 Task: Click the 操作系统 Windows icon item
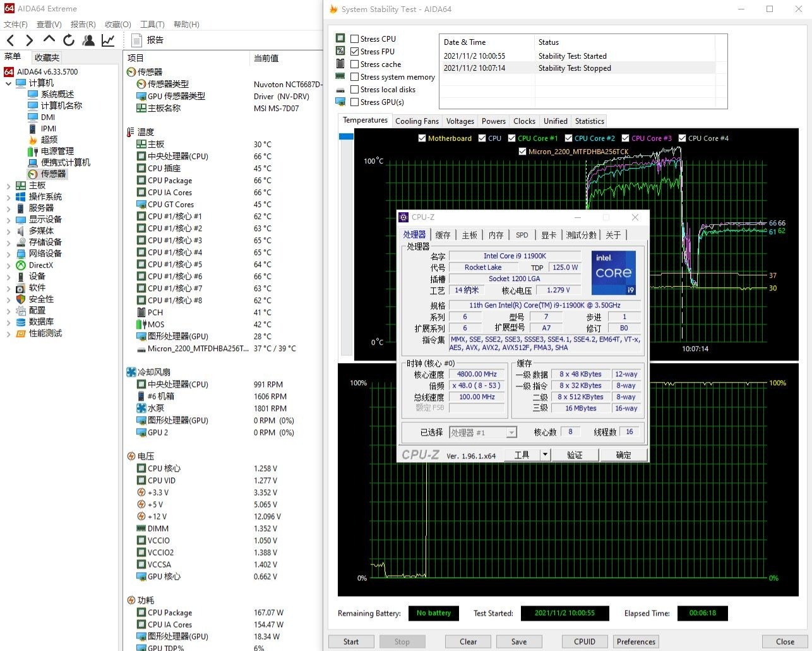coord(21,197)
